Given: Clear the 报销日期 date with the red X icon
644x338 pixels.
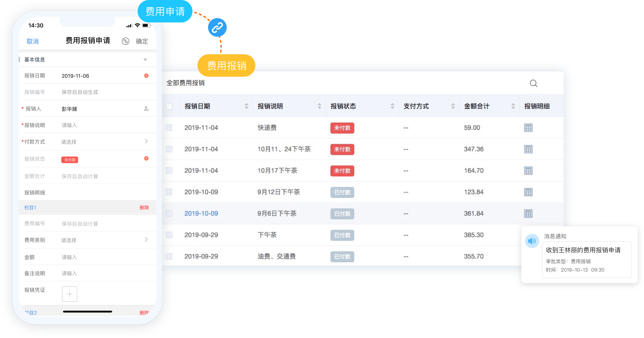Looking at the screenshot, I should (146, 75).
